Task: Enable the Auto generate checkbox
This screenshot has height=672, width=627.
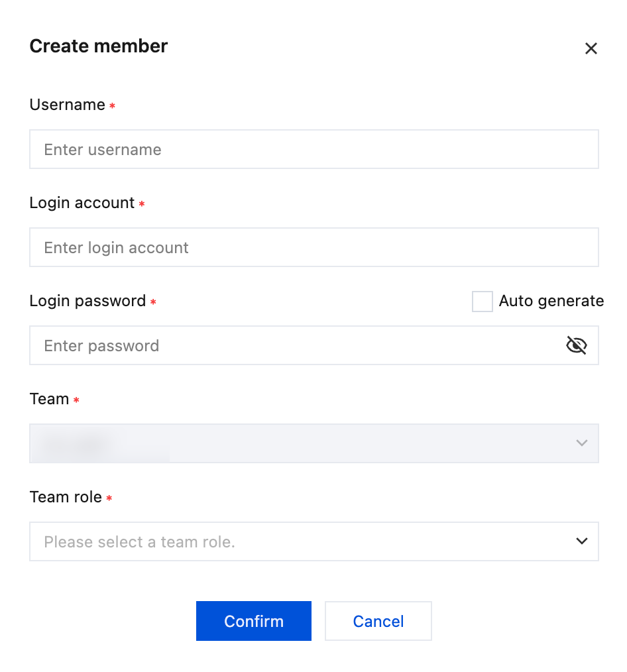Action: coord(482,302)
